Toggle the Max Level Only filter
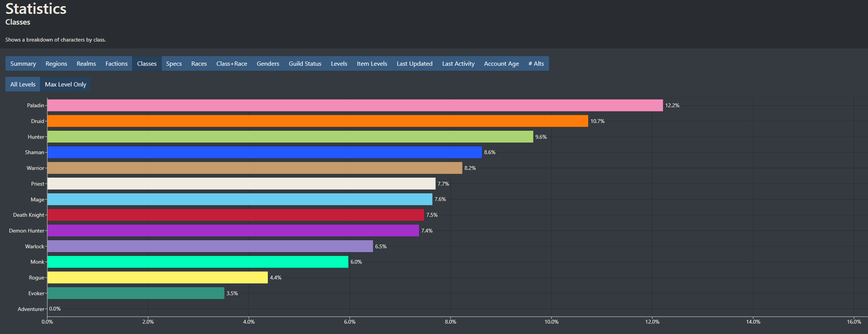The image size is (868, 334). tap(65, 84)
